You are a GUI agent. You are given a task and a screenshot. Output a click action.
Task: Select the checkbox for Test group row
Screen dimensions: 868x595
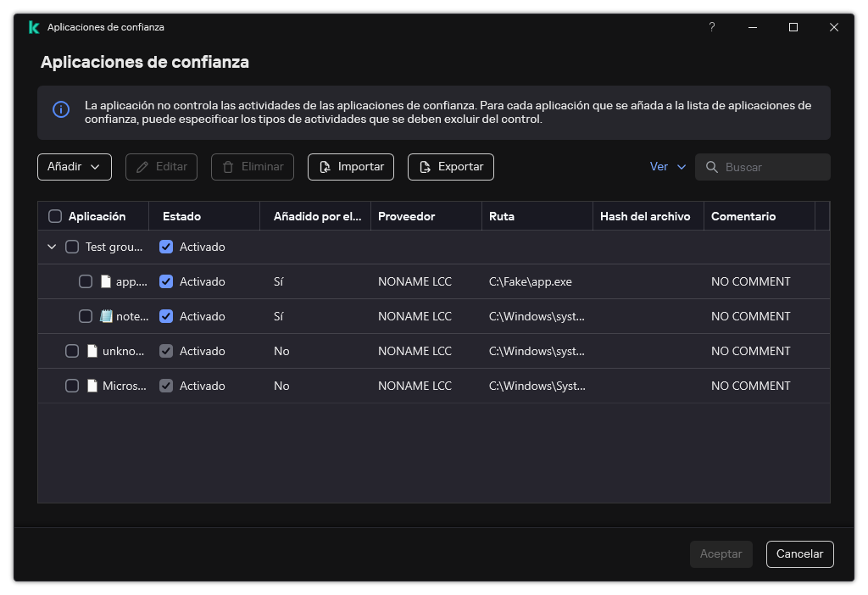[x=72, y=247]
